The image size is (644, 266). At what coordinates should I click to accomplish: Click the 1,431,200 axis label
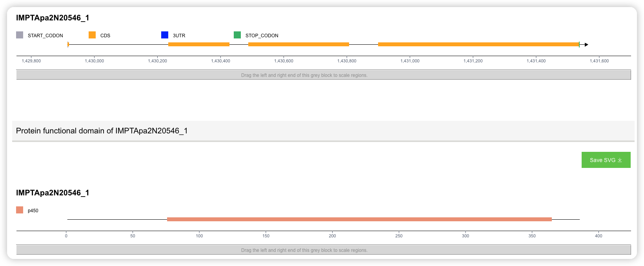pyautogui.click(x=473, y=61)
